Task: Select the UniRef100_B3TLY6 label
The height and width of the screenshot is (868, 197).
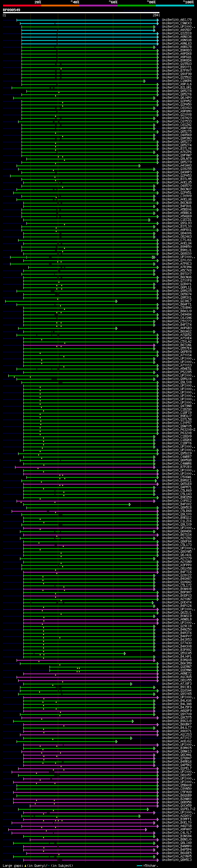Action: (x=177, y=149)
